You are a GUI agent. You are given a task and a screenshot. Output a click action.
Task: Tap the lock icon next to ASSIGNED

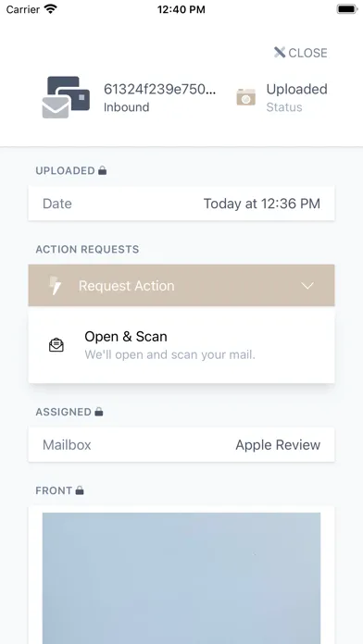pyautogui.click(x=99, y=412)
